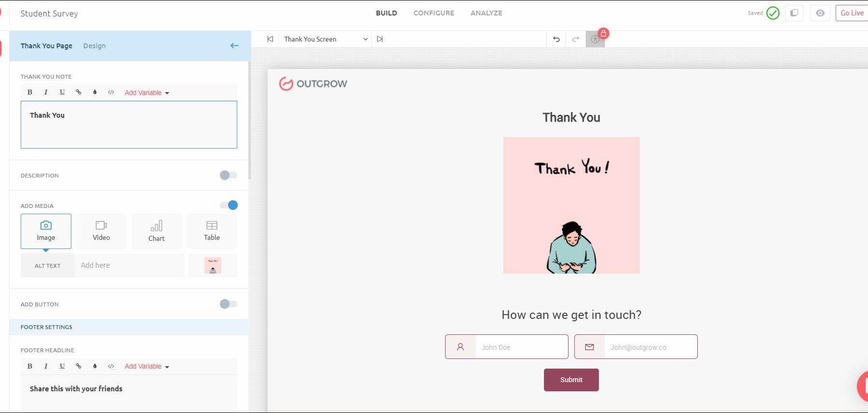
Task: Insert link in Thank You Note toolbar
Action: click(x=79, y=92)
